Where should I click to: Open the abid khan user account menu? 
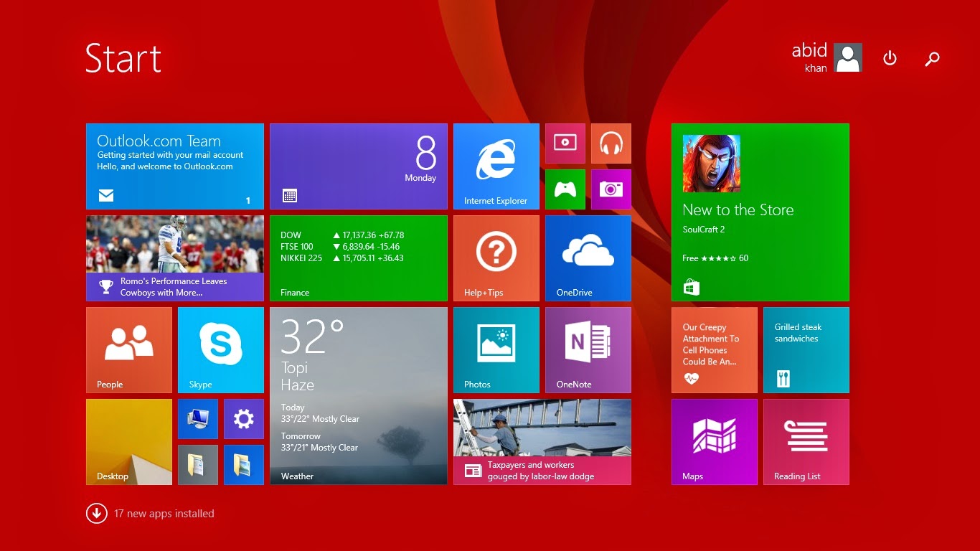tap(826, 57)
